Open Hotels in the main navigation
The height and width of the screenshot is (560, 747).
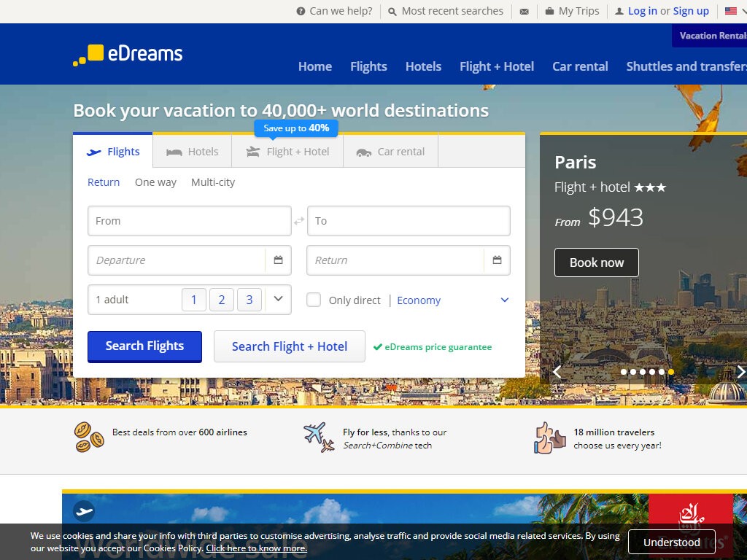(424, 66)
